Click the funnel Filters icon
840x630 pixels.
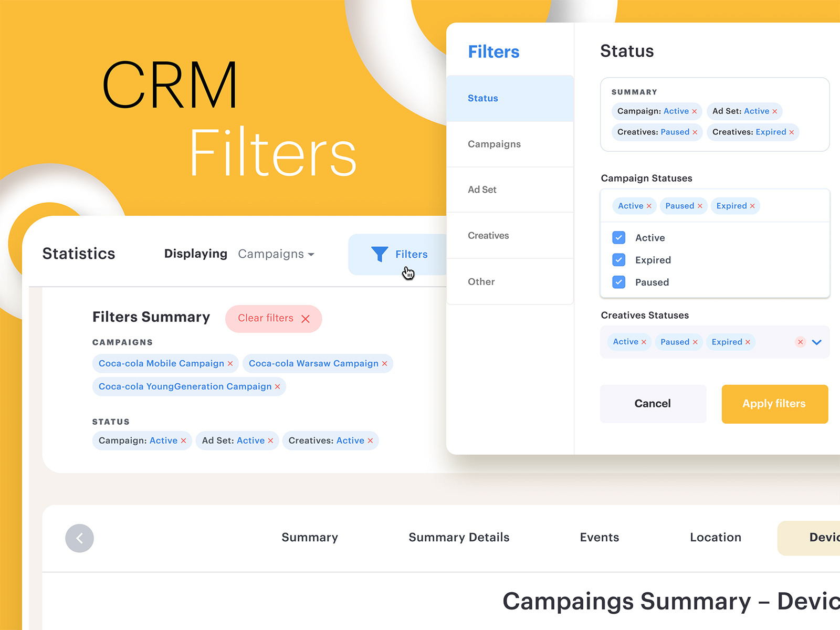(379, 254)
